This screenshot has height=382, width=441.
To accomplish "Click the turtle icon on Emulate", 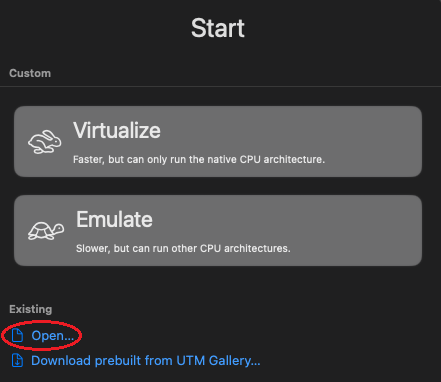I will coord(46,231).
